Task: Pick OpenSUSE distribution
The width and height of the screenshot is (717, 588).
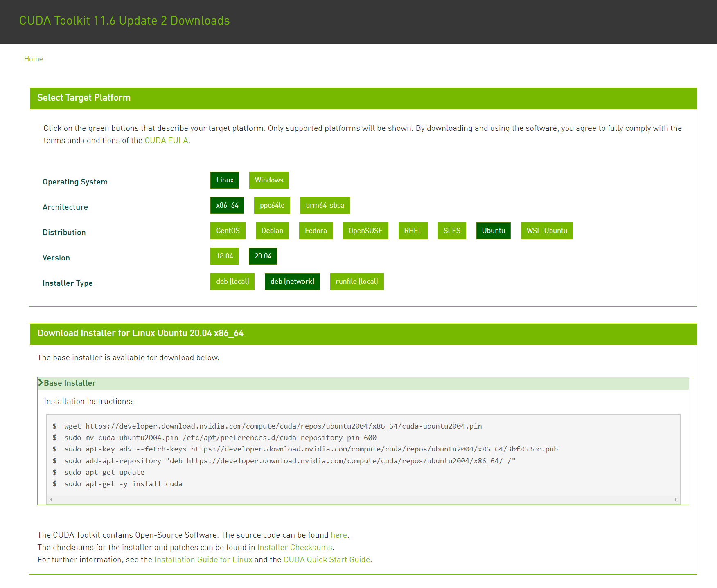Action: [x=365, y=231]
